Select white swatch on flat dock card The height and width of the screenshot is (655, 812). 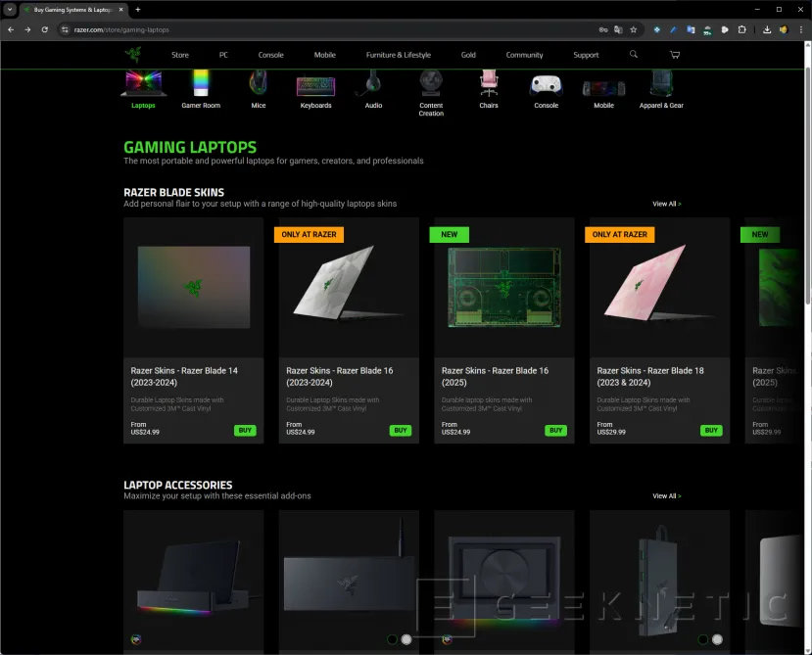[x=406, y=639]
